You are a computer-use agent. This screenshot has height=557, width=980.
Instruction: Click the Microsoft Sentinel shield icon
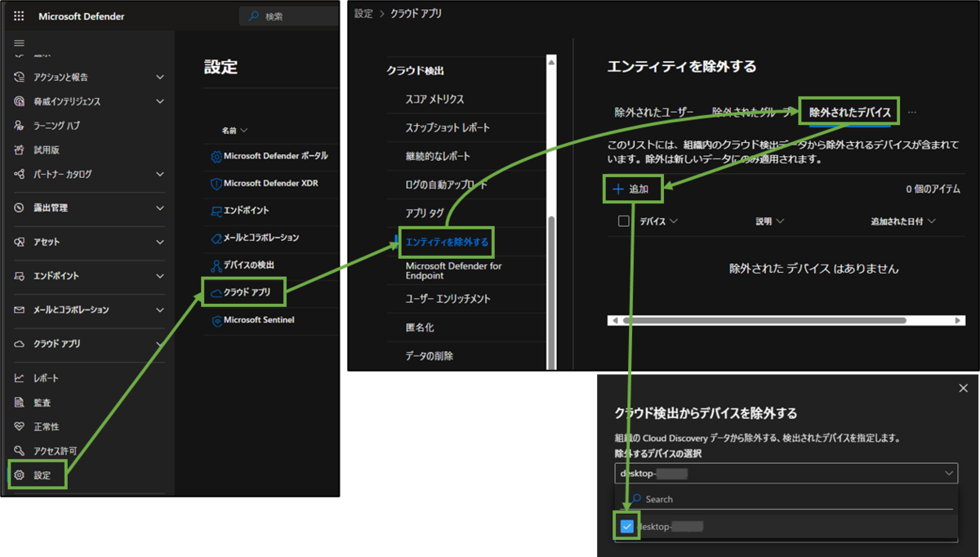[x=216, y=320]
